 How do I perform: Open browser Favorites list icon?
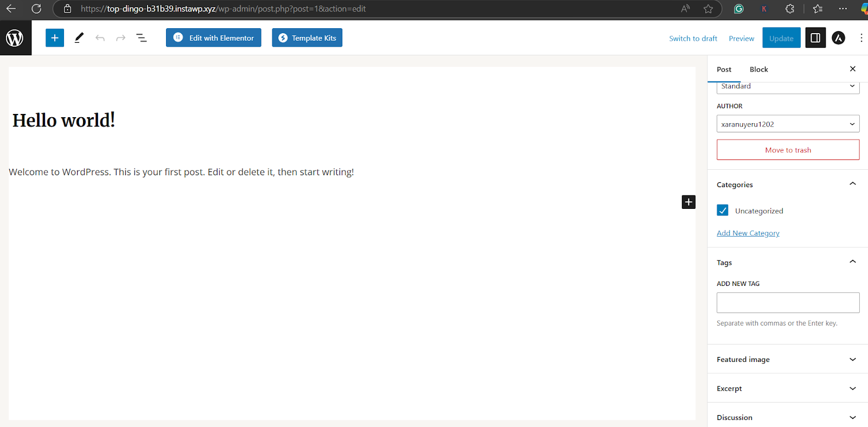point(818,9)
